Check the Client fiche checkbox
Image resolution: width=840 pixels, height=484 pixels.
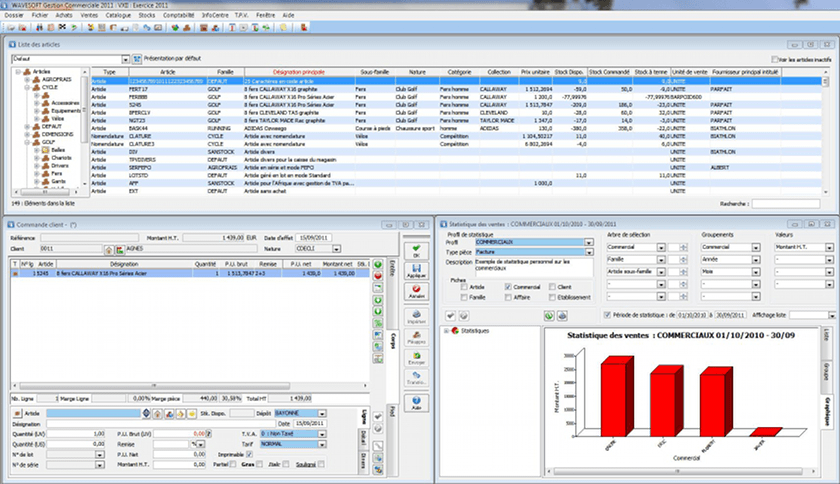point(552,287)
